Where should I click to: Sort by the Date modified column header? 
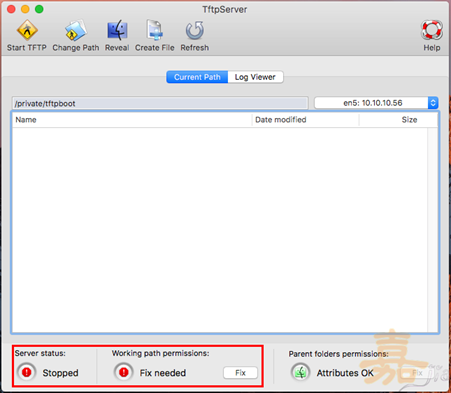tap(305, 120)
